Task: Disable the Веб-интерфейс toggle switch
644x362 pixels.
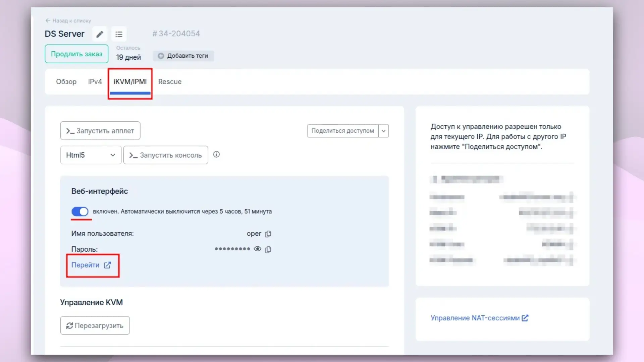Action: click(x=80, y=212)
